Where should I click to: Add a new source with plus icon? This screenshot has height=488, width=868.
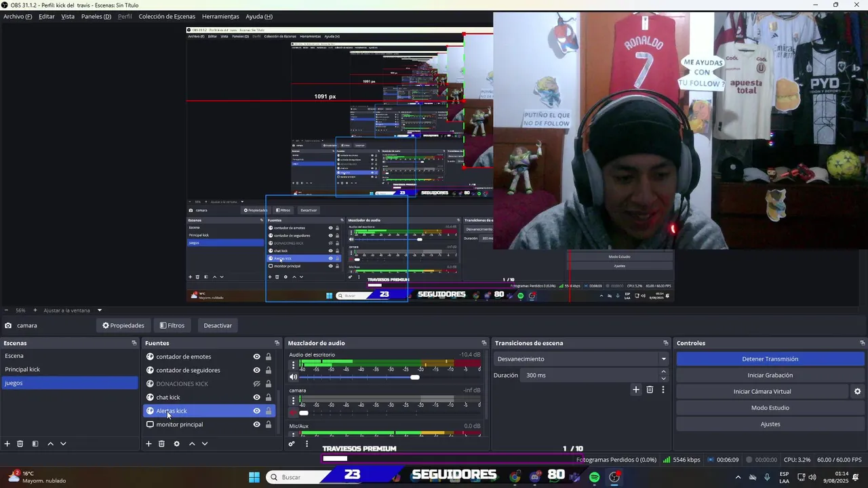pos(149,444)
